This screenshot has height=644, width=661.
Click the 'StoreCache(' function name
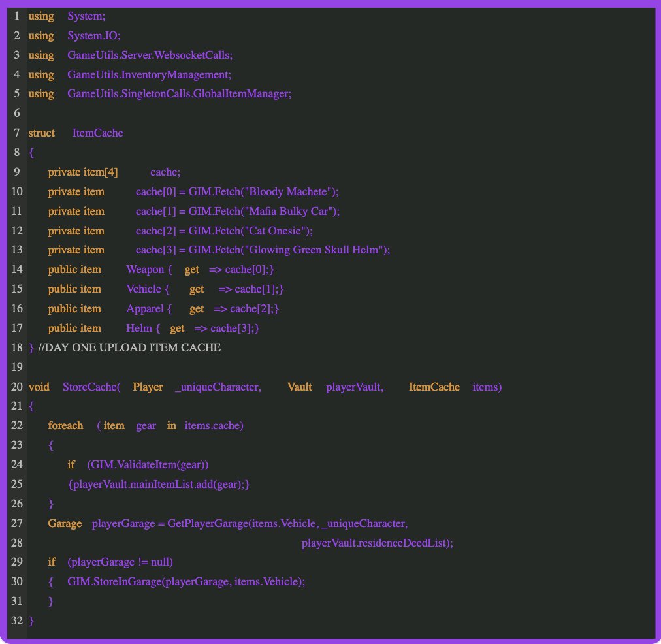(91, 387)
